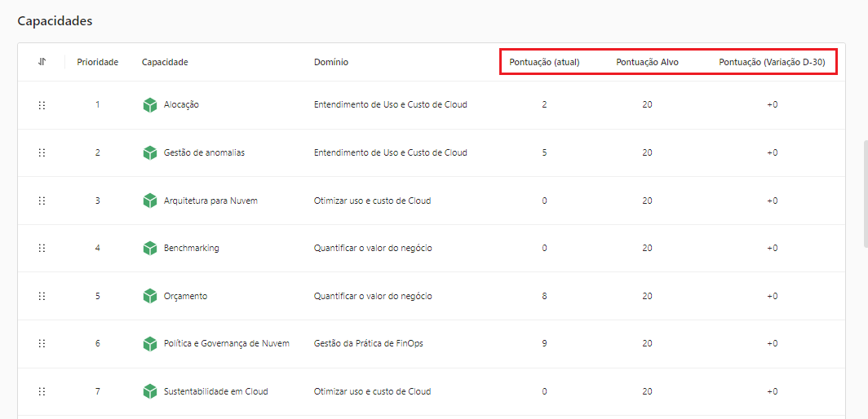Viewport: 868px width, 419px height.
Task: Click the sort arrows icon in table header
Action: click(42, 62)
